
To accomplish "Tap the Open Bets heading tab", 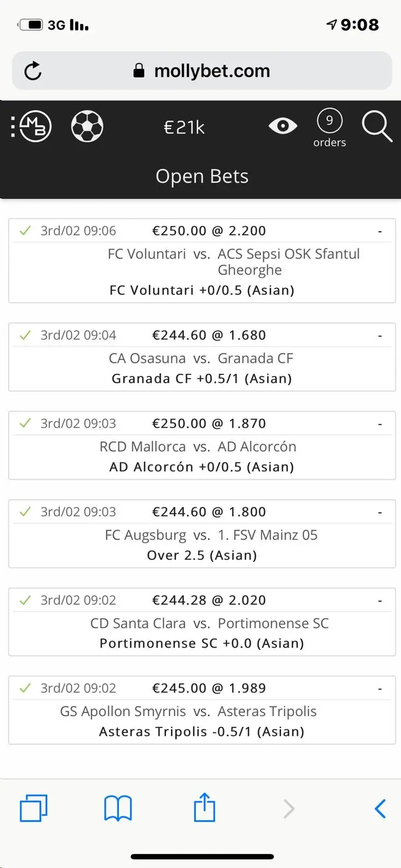I will [x=202, y=176].
